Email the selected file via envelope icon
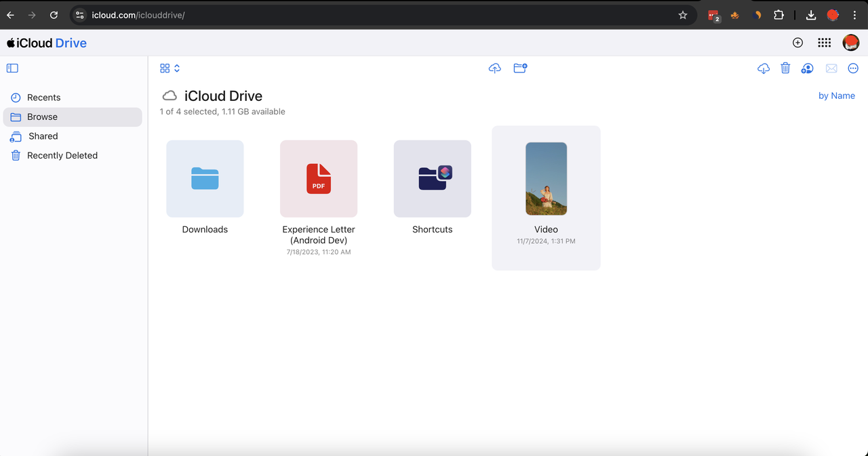This screenshot has width=868, height=456. 831,68
